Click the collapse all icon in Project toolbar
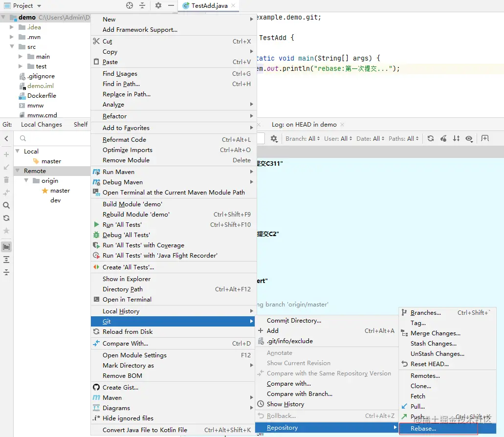Viewport: 504px width, 437px height. point(142,5)
